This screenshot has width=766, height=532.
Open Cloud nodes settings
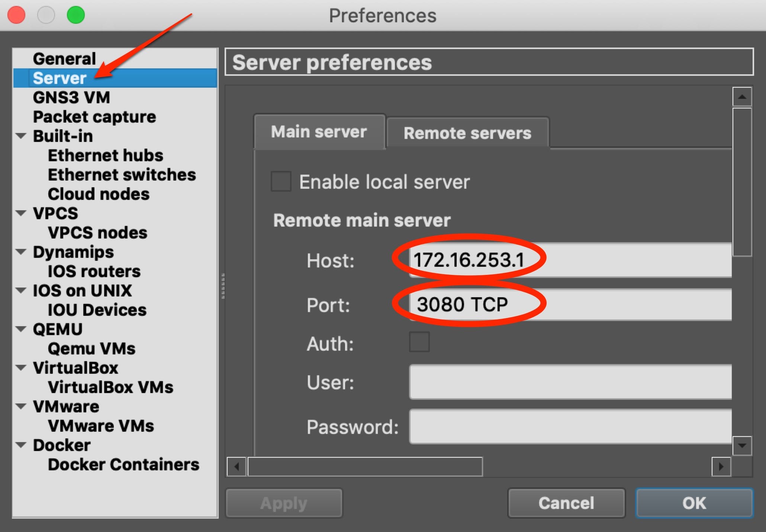tap(115, 194)
